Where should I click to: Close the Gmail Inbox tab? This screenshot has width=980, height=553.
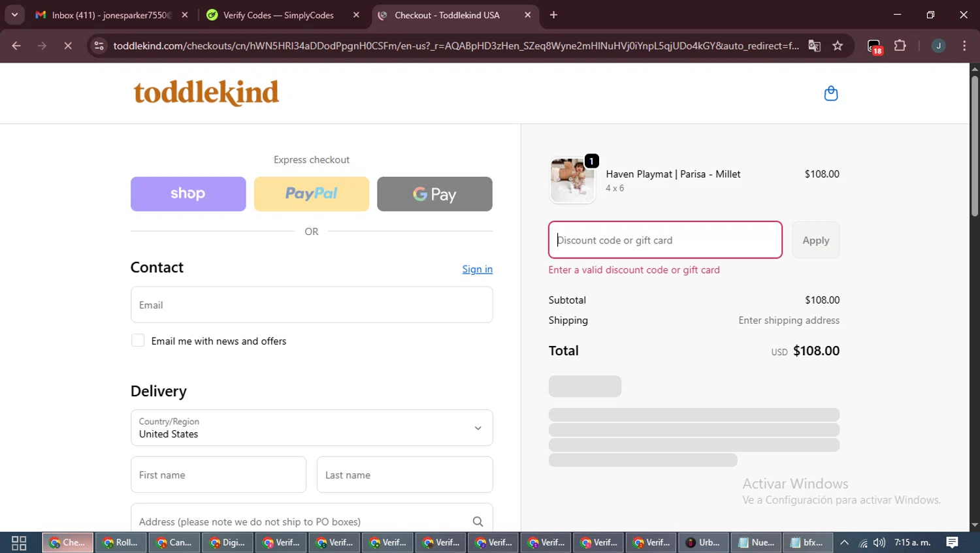click(x=185, y=15)
